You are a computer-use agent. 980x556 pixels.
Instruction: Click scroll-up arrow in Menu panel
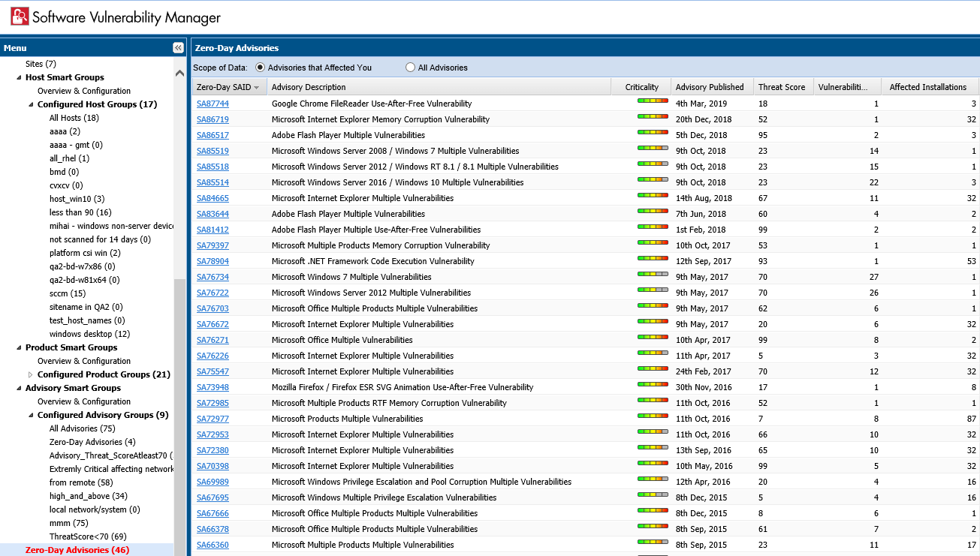coord(179,74)
